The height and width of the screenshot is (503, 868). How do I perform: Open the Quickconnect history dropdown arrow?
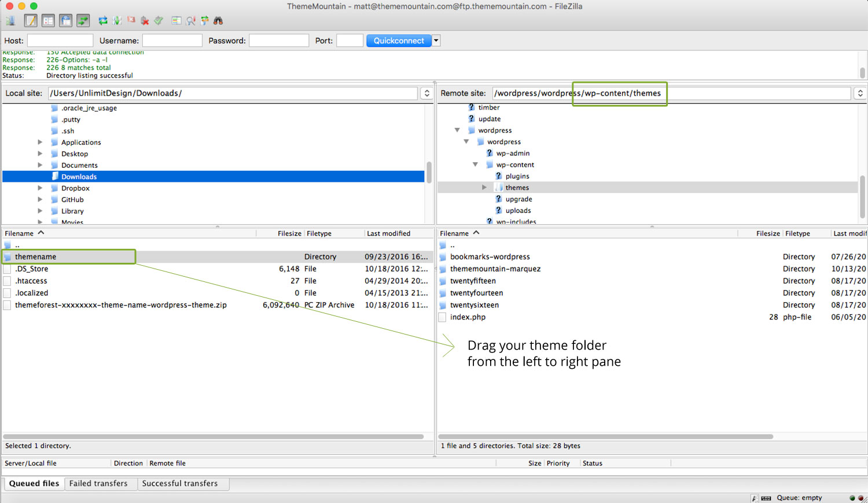(436, 41)
